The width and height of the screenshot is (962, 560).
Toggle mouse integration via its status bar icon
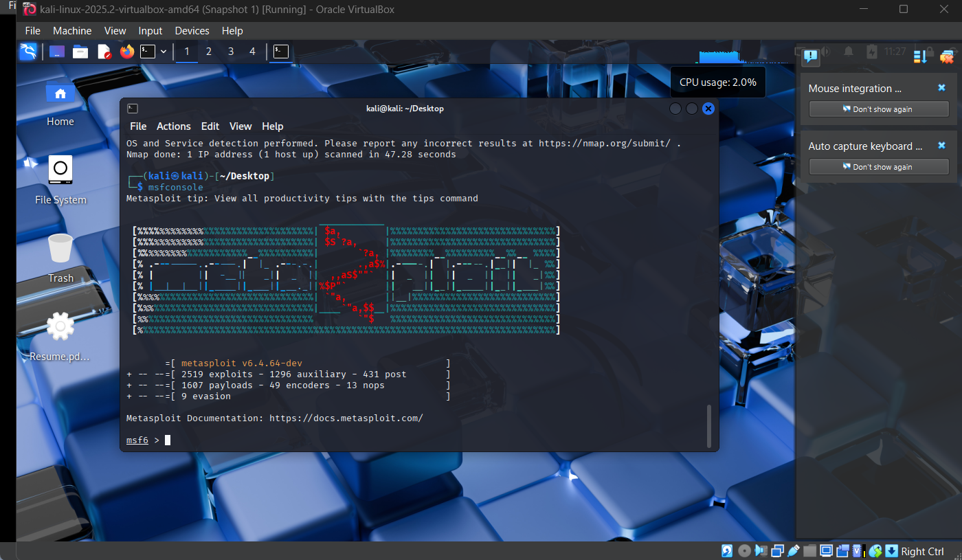click(875, 550)
